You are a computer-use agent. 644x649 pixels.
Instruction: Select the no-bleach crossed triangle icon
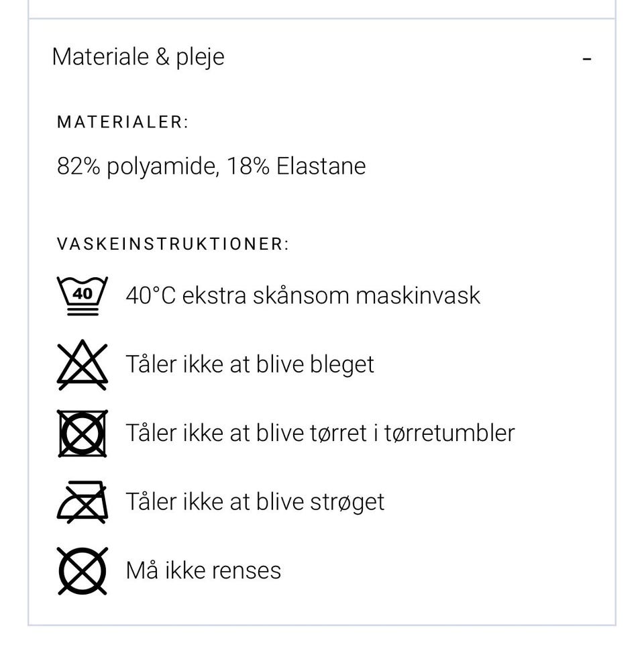point(82,364)
